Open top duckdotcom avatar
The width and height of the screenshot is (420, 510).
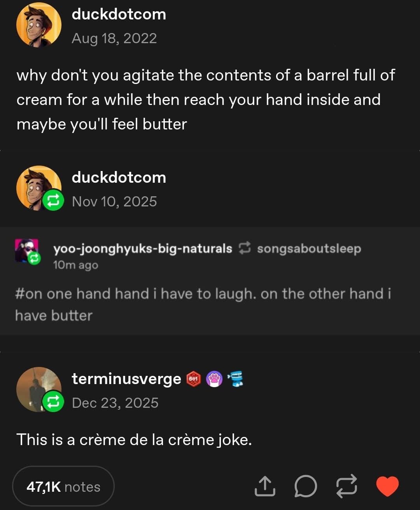coord(38,24)
